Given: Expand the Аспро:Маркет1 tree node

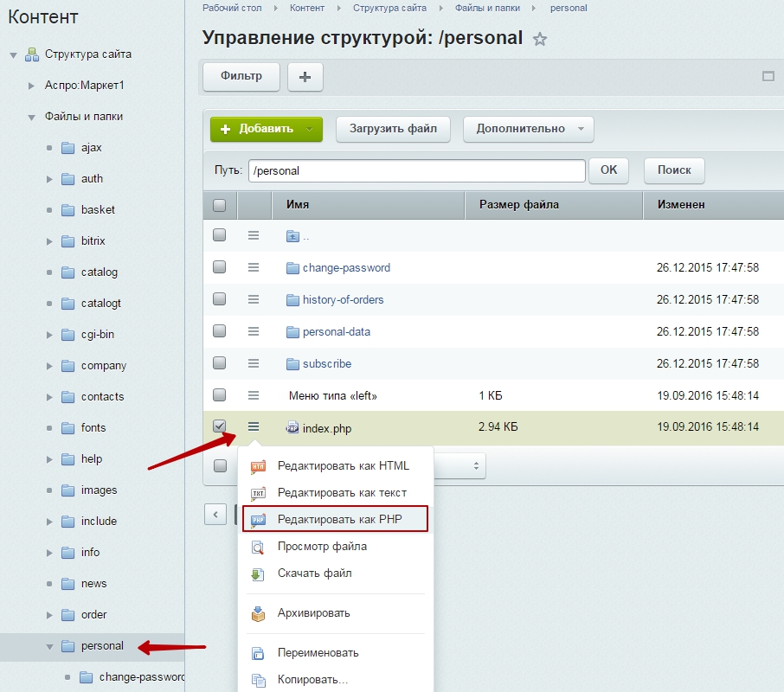Looking at the screenshot, I should click(x=31, y=86).
